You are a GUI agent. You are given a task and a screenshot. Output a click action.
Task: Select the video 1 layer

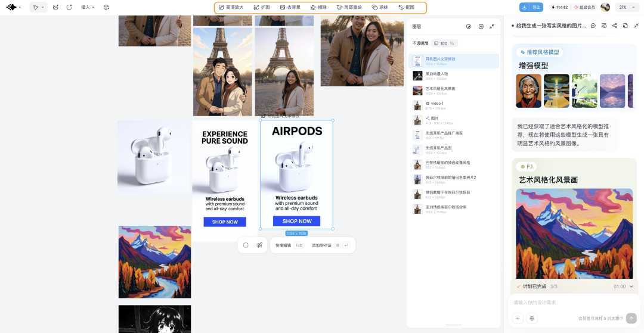(x=453, y=105)
